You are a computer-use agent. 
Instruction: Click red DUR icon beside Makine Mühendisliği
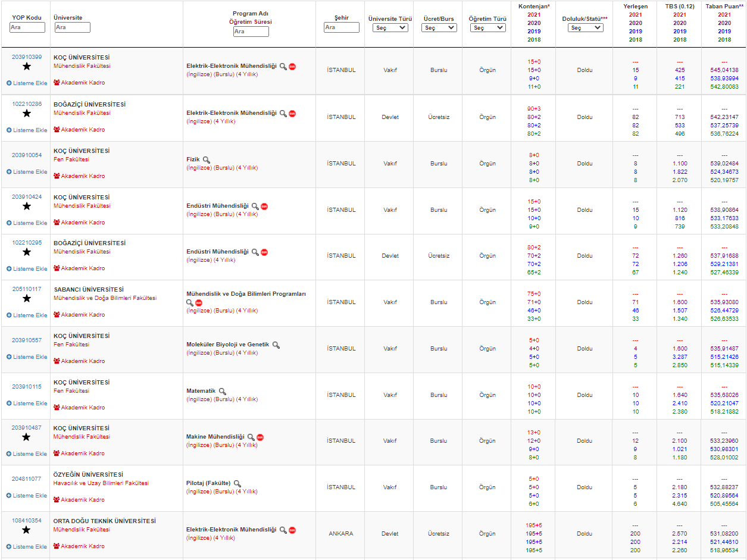260,437
